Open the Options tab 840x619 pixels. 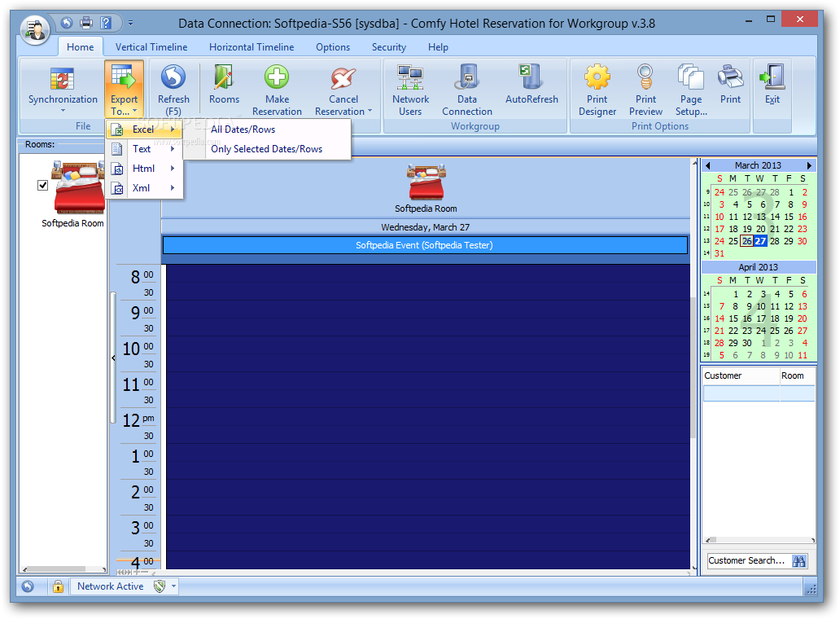tap(333, 47)
